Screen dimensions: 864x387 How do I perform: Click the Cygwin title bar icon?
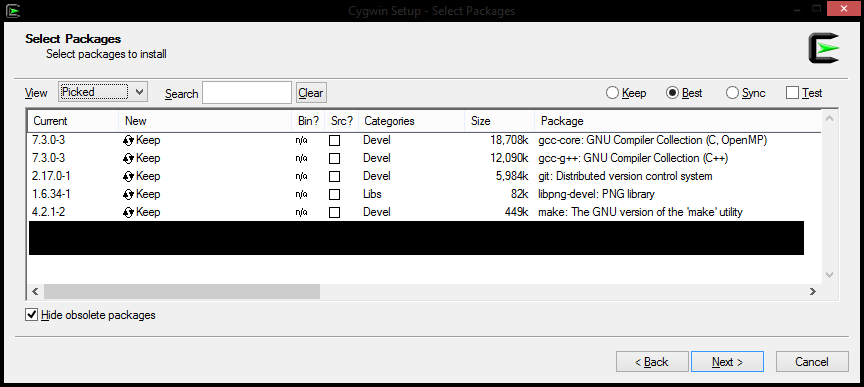[13, 10]
